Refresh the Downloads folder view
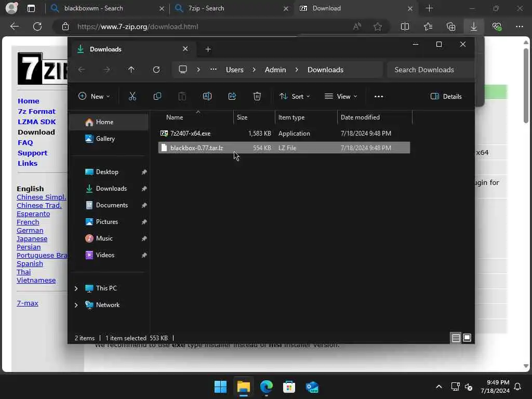 [x=156, y=70]
